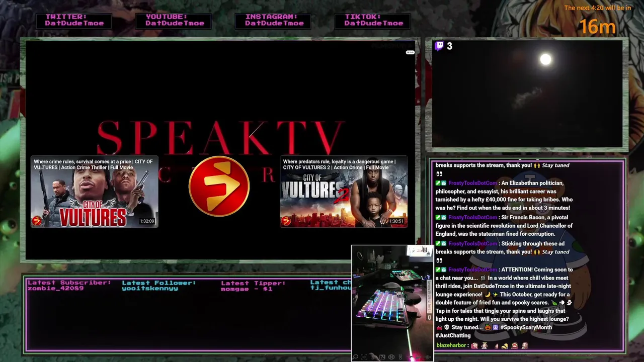
Task: Click the magnifier icon under keyboard camera
Action: pos(355,357)
